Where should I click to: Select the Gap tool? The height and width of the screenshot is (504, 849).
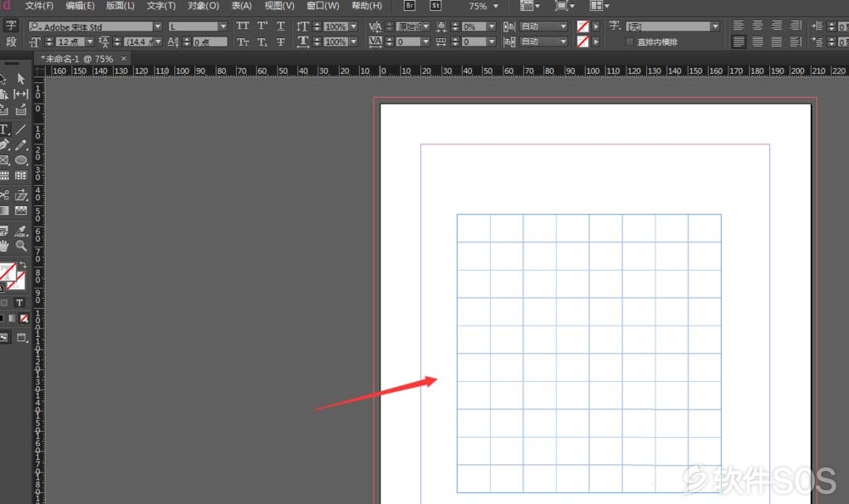[x=20, y=94]
